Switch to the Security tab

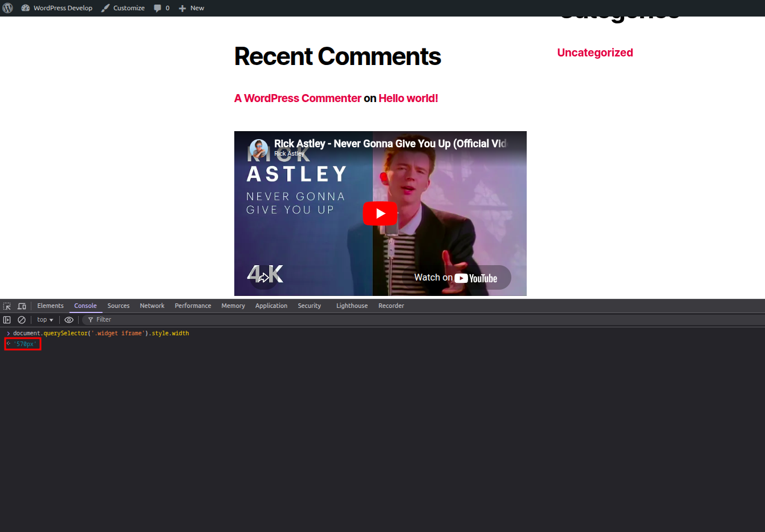(x=310, y=306)
